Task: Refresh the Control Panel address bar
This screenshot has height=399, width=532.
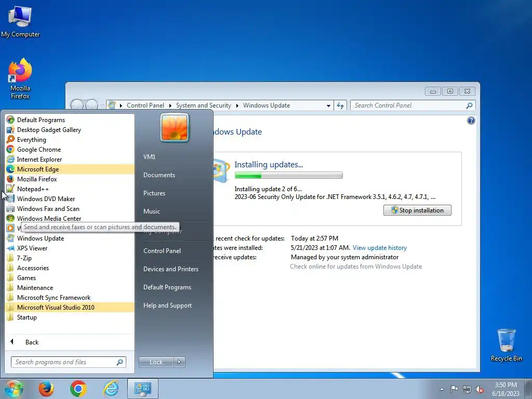Action: (x=340, y=105)
